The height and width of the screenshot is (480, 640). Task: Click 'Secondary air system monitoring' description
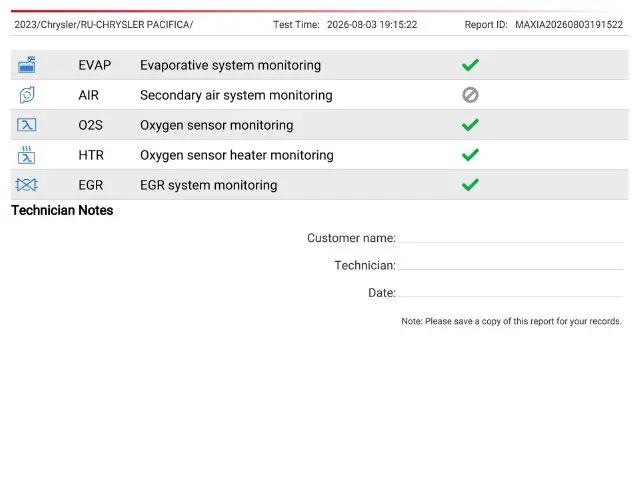click(x=236, y=96)
